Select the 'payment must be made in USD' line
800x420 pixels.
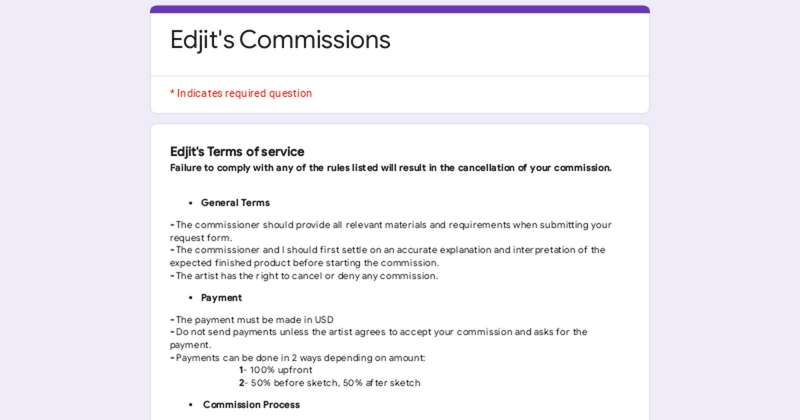[252, 320]
